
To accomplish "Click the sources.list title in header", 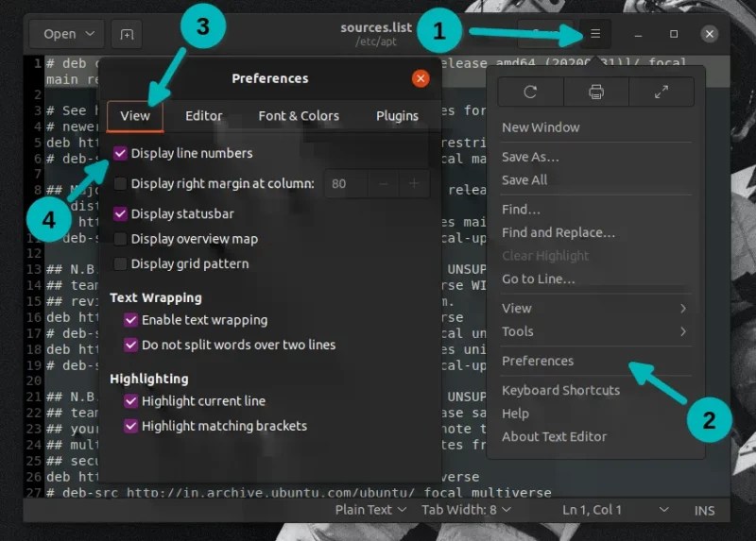I will click(376, 27).
